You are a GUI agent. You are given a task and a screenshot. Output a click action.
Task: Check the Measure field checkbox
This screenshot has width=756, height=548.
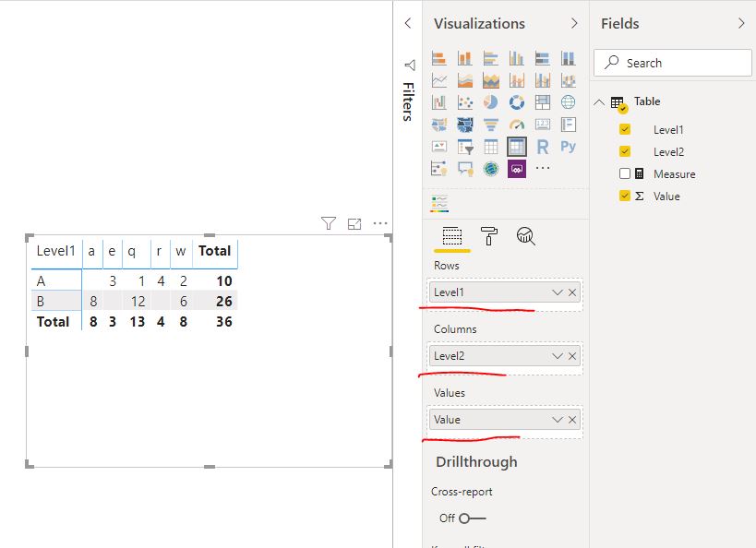625,173
